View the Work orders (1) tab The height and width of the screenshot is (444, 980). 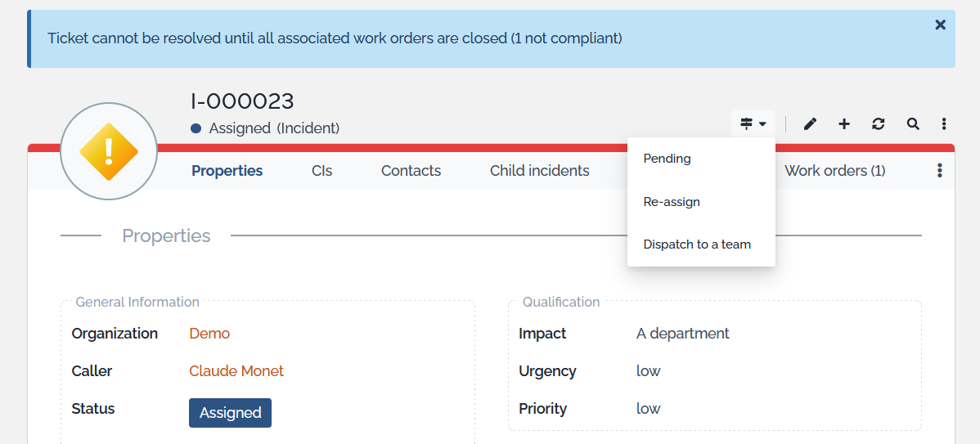(834, 171)
